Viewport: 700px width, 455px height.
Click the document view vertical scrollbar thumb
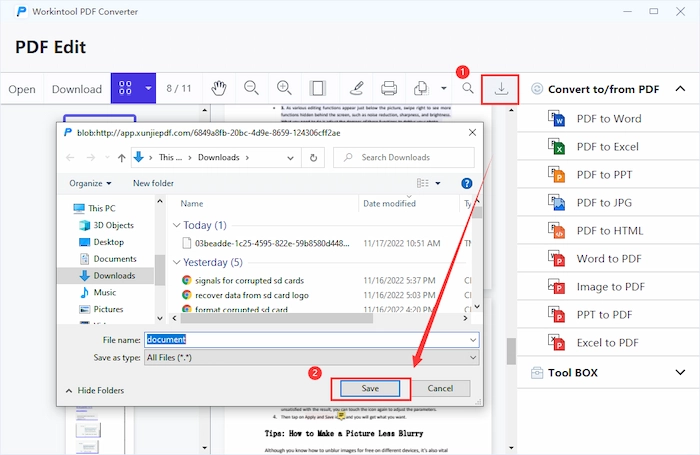click(511, 351)
